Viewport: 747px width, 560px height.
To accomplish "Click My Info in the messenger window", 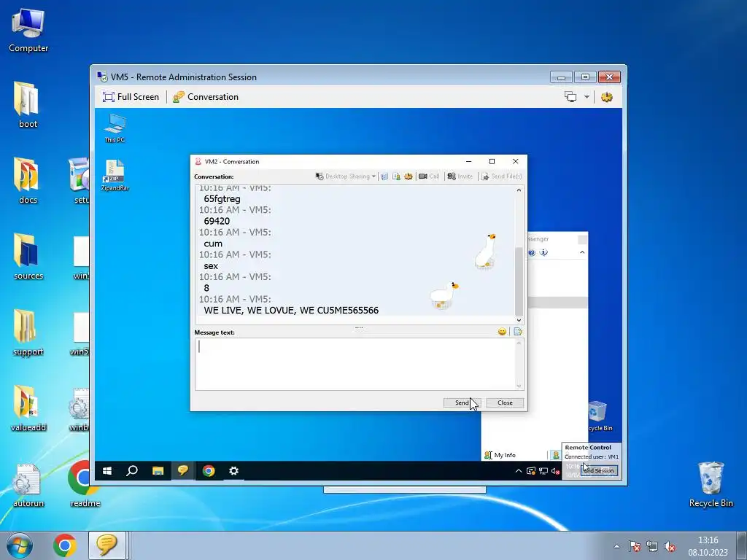I will coord(500,455).
